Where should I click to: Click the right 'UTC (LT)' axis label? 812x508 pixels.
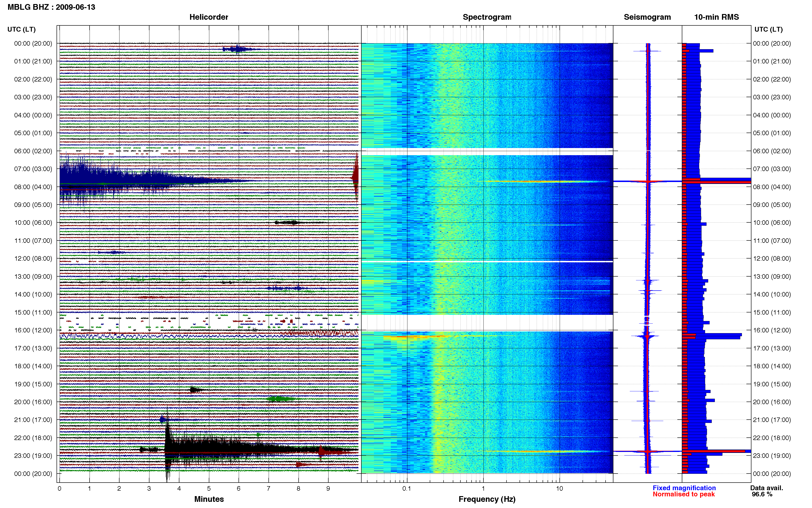coord(768,29)
